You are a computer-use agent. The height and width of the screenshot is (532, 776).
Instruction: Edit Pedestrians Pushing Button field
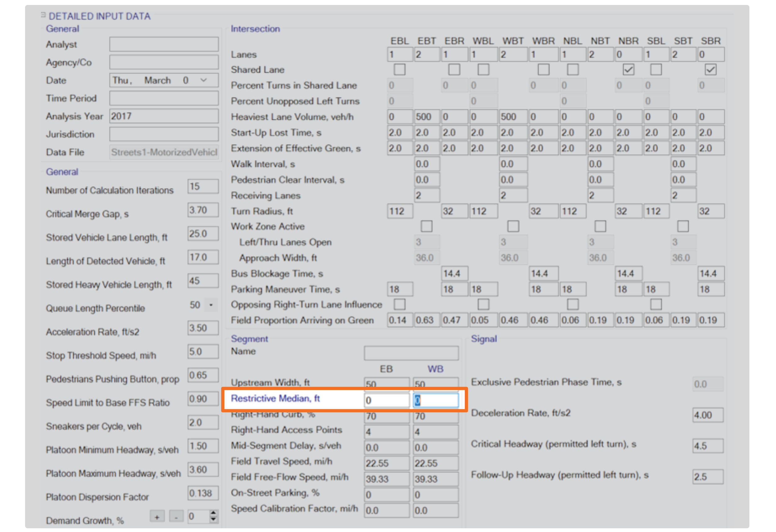203,375
